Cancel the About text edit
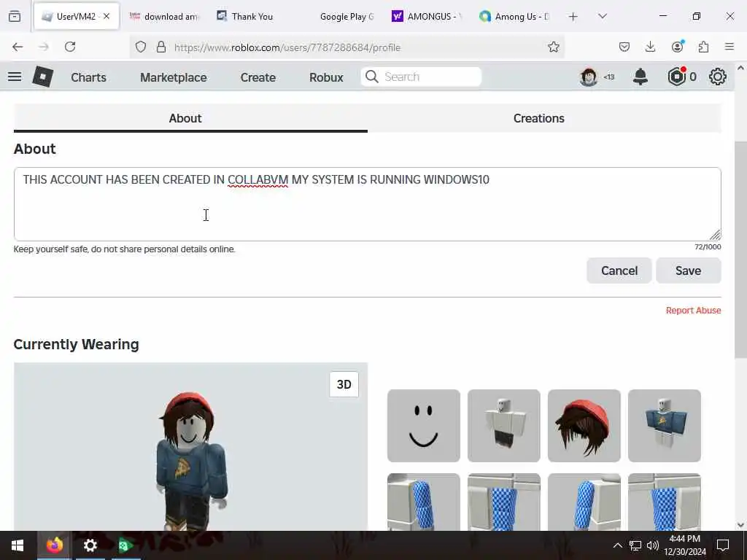 (619, 271)
